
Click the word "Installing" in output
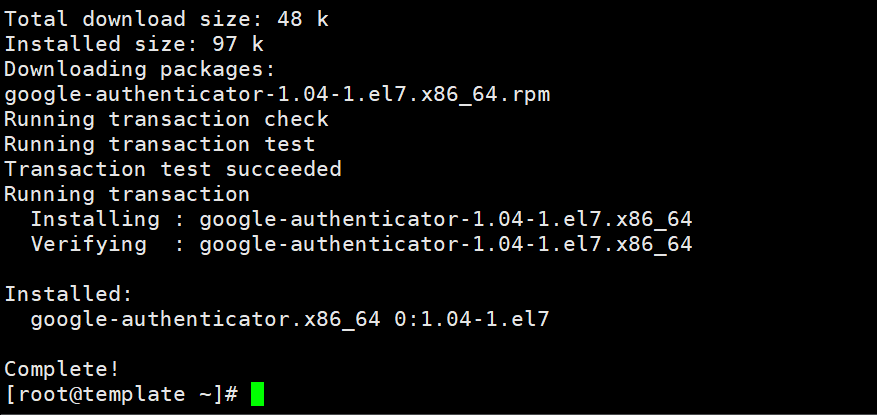coord(94,219)
